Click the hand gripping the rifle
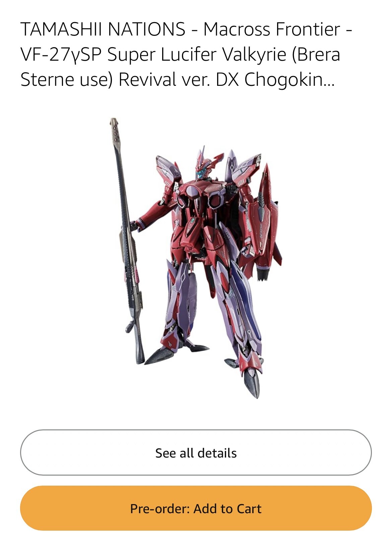 pyautogui.click(x=135, y=225)
